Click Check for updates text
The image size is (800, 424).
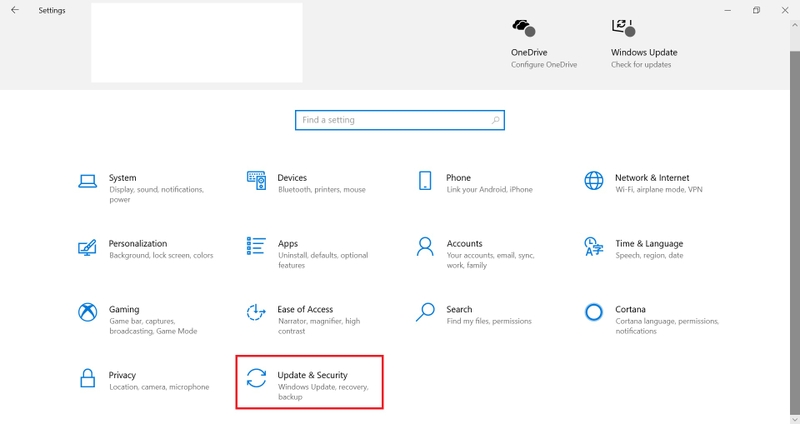641,65
